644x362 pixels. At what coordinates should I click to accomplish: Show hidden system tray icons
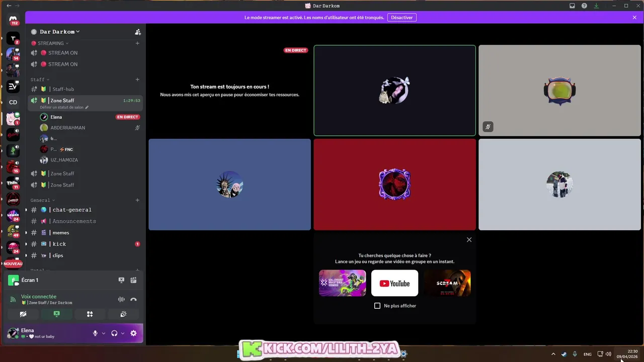pos(553,354)
